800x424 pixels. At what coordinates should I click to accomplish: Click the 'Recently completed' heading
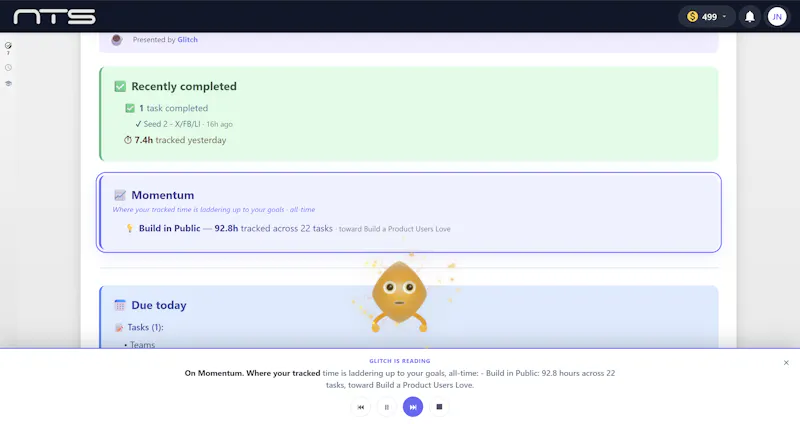click(184, 86)
